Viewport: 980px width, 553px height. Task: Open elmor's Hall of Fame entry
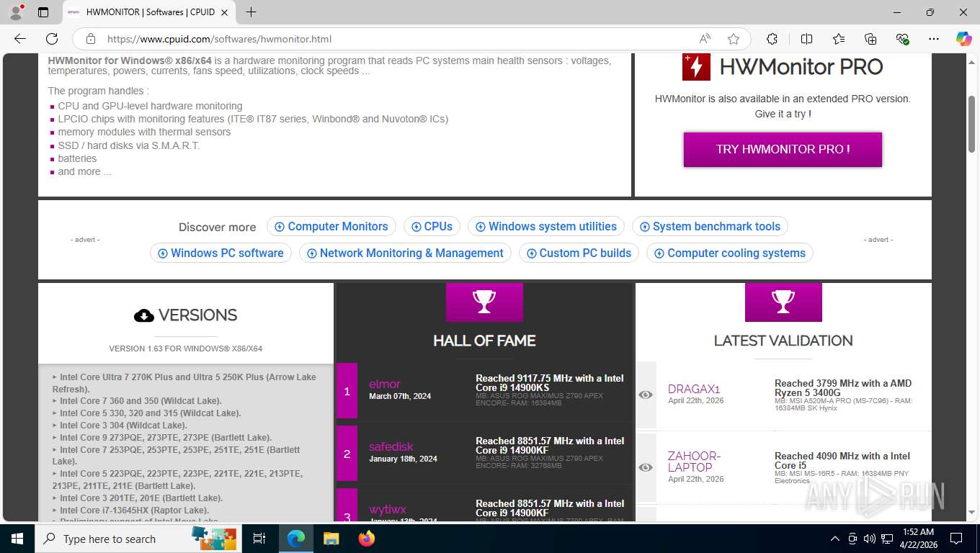click(x=385, y=384)
